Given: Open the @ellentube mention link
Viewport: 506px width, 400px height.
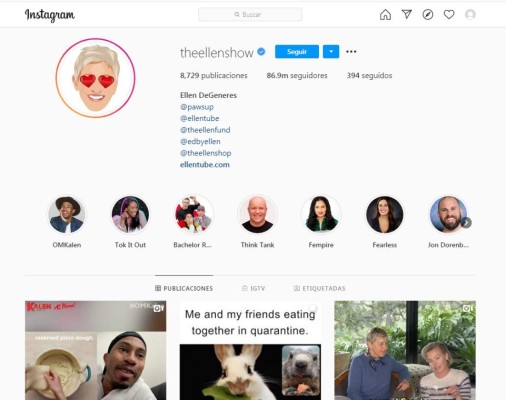Looking at the screenshot, I should click(199, 118).
